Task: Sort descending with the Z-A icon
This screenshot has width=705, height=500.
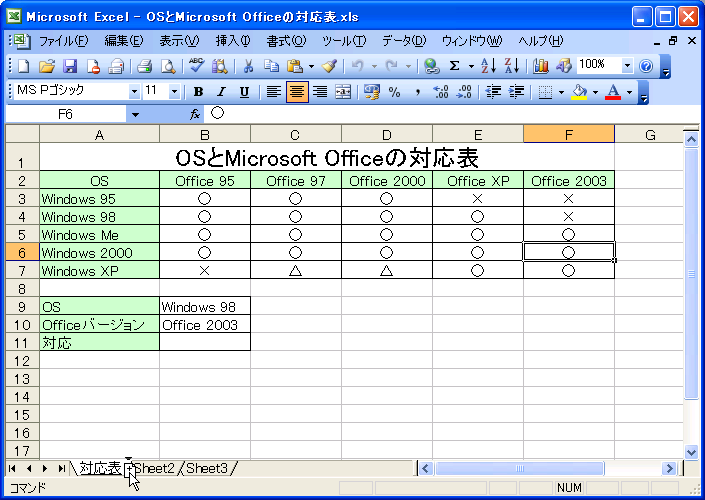Action: 512,66
